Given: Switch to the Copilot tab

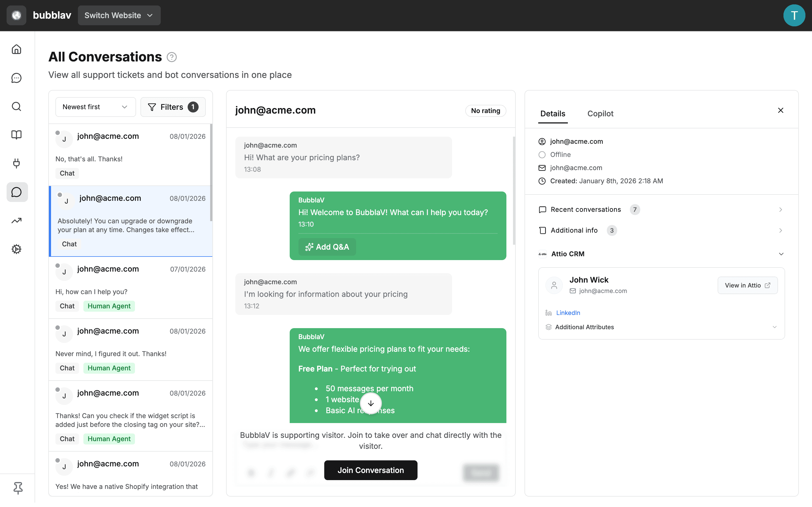Looking at the screenshot, I should tap(600, 114).
